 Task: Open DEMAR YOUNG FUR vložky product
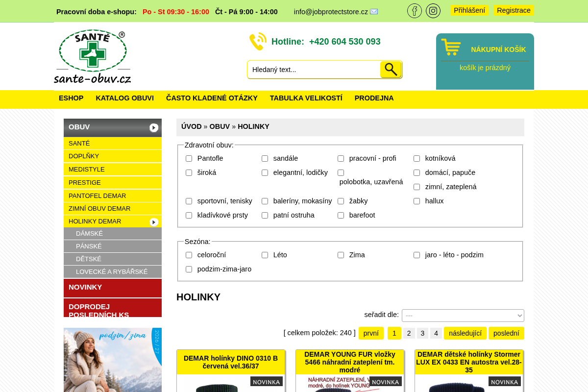(350, 362)
